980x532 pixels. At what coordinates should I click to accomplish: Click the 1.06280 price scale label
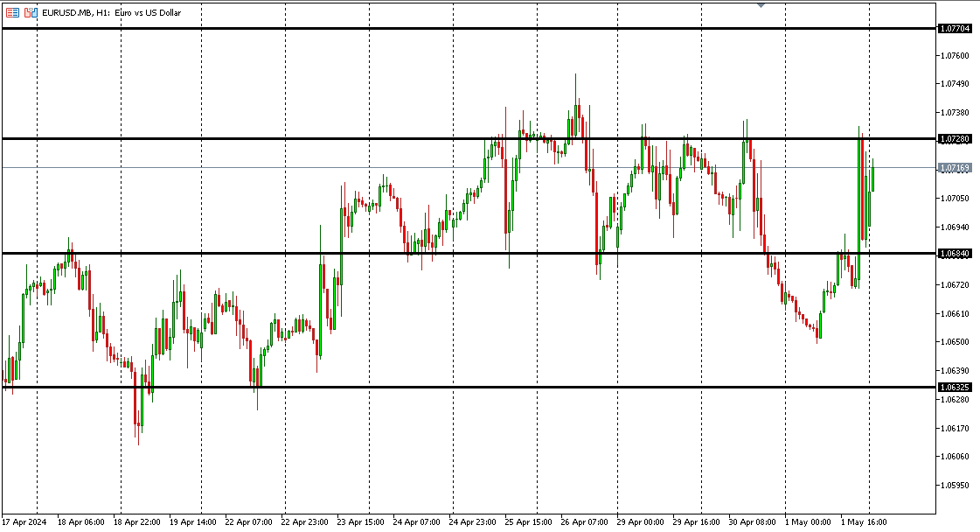955,399
